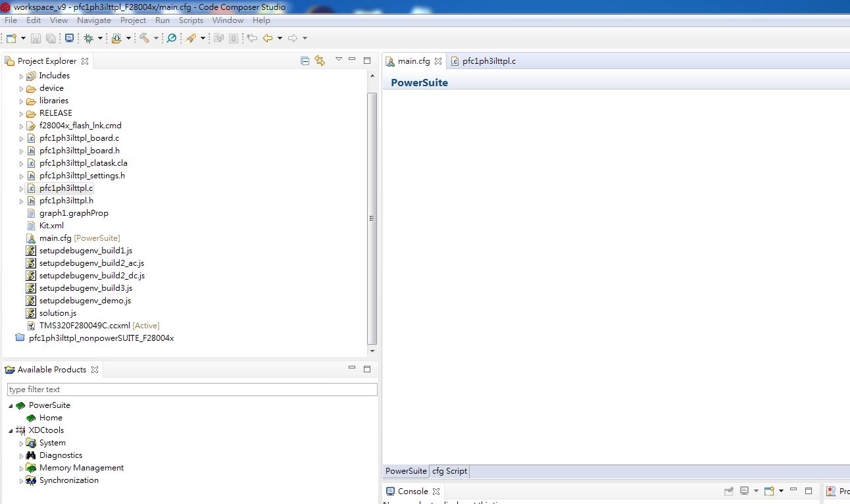Close the Project Explorer view tab
The height and width of the screenshot is (504, 850).
[84, 61]
